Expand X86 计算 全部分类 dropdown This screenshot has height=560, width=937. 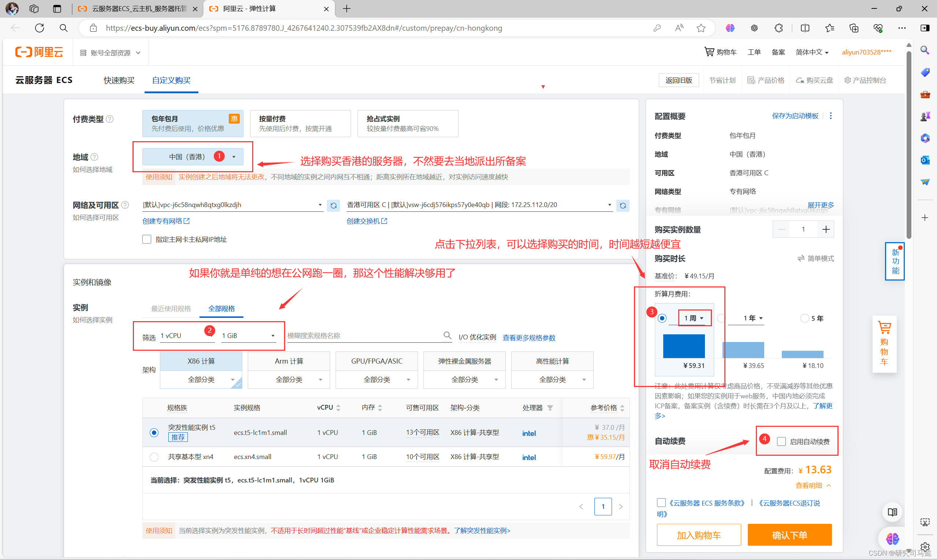click(x=201, y=380)
